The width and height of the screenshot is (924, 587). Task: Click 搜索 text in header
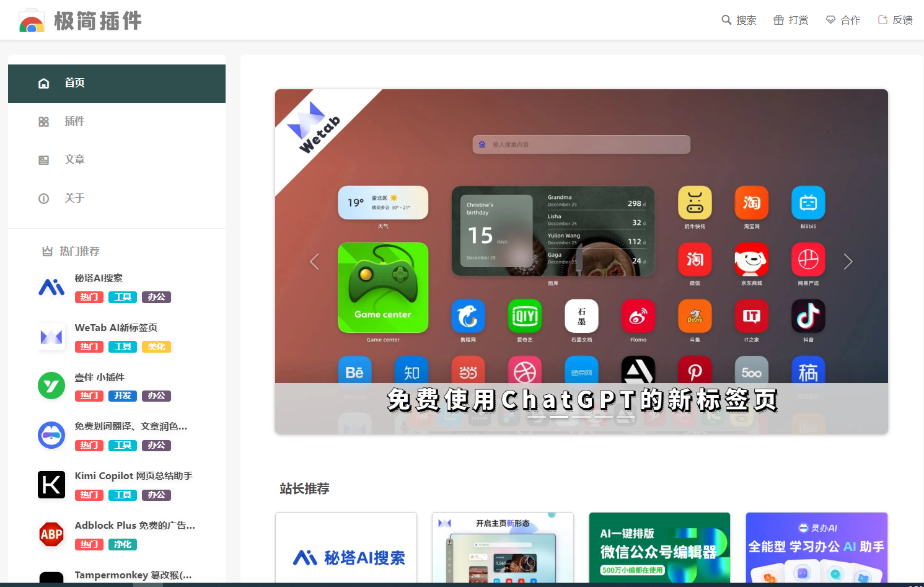point(746,20)
